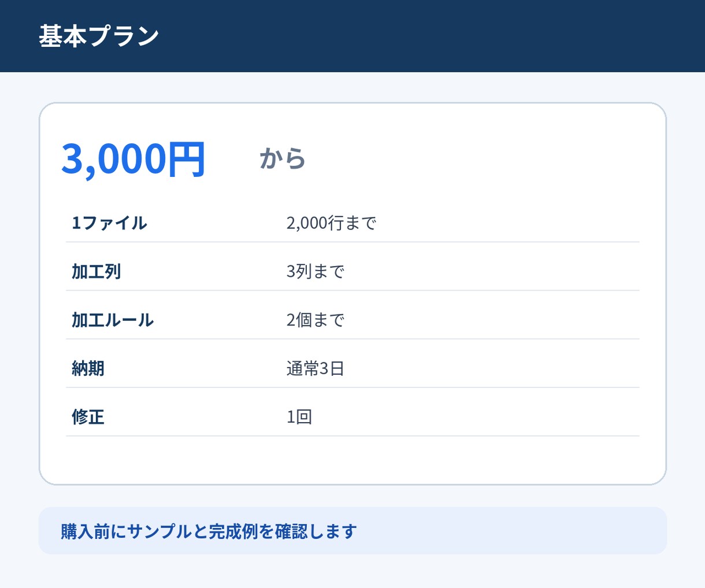Click the 1ファイル row label

pos(109,223)
